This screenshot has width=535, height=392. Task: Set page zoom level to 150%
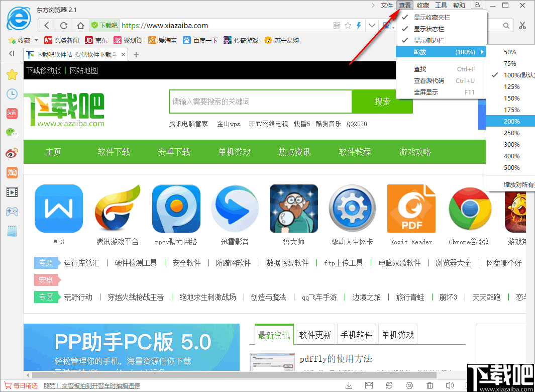(511, 97)
